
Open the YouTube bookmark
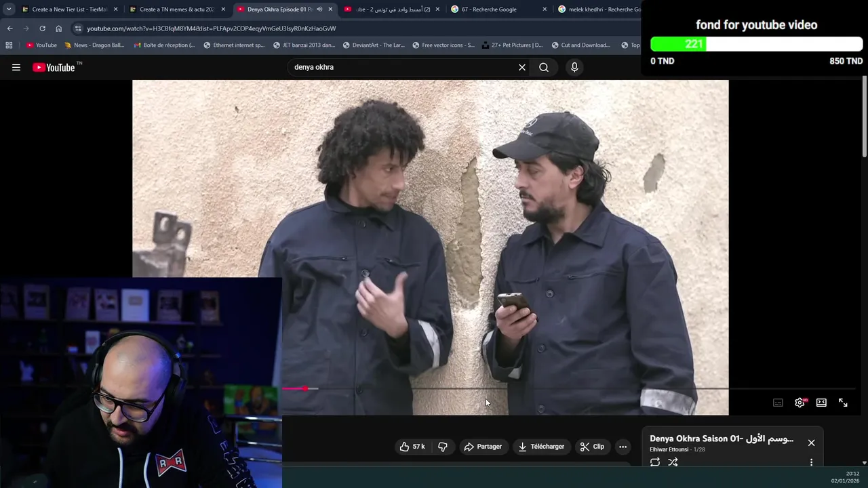(x=41, y=45)
